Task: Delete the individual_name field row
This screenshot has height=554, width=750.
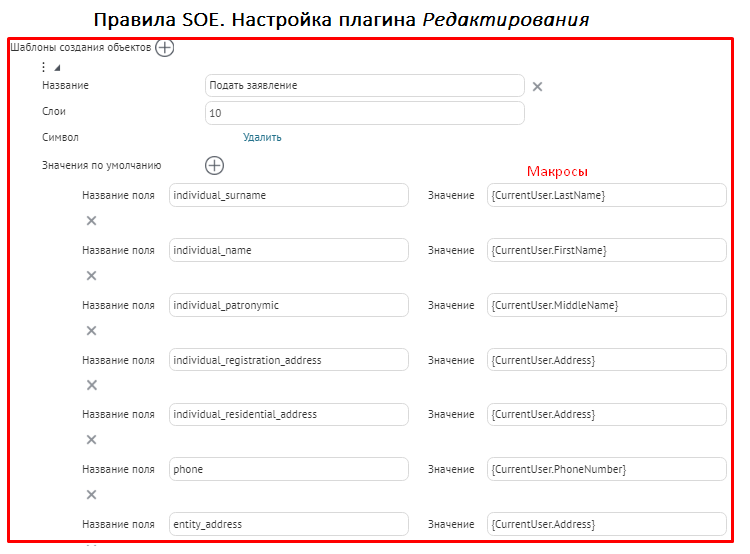Action: pyautogui.click(x=91, y=276)
